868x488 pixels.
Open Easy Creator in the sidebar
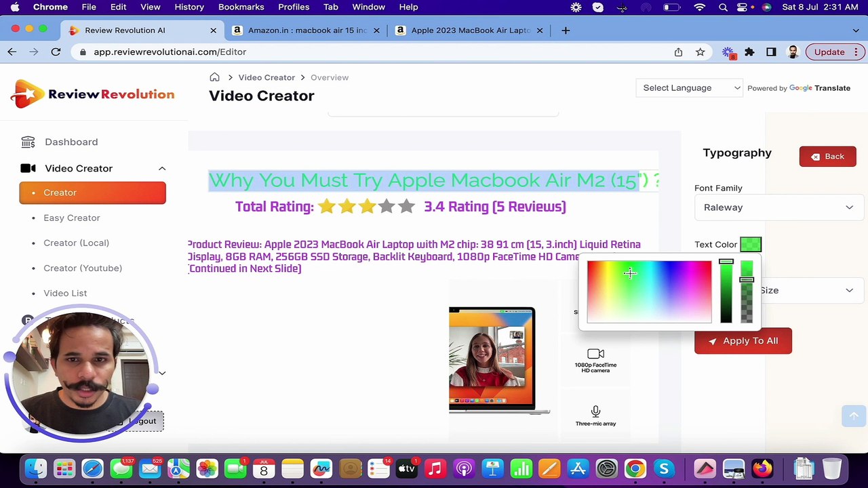pos(72,218)
